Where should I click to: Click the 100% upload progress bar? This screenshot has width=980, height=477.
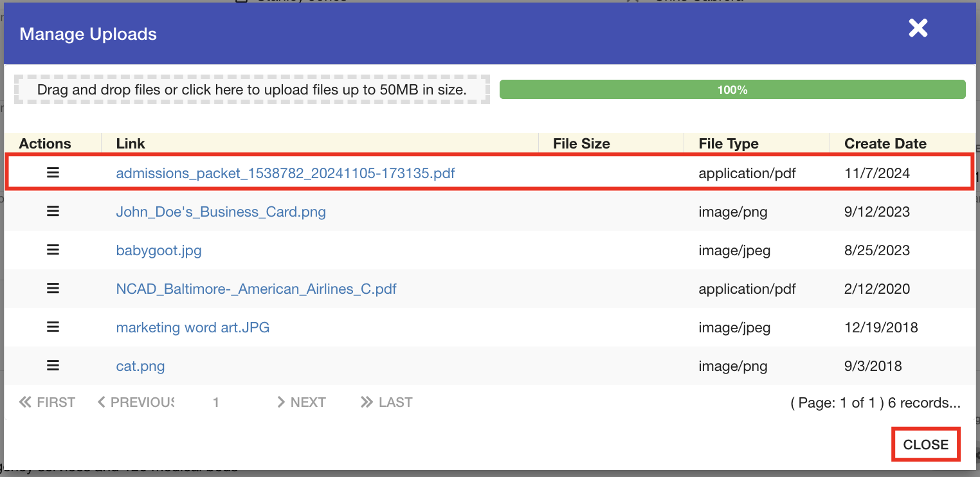coord(732,89)
